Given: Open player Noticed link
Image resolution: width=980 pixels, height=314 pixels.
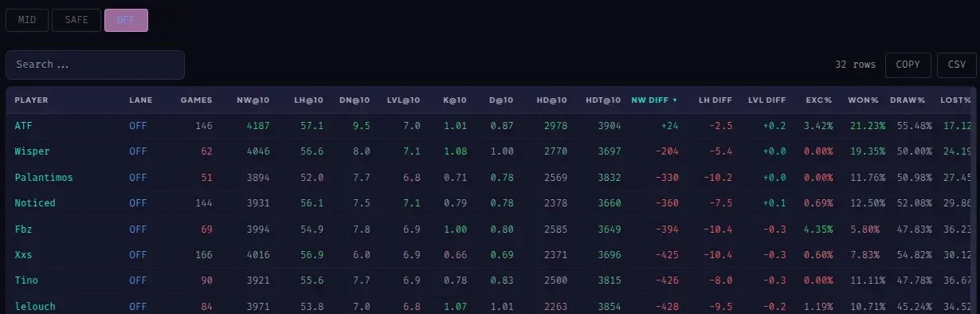Looking at the screenshot, I should (35, 203).
